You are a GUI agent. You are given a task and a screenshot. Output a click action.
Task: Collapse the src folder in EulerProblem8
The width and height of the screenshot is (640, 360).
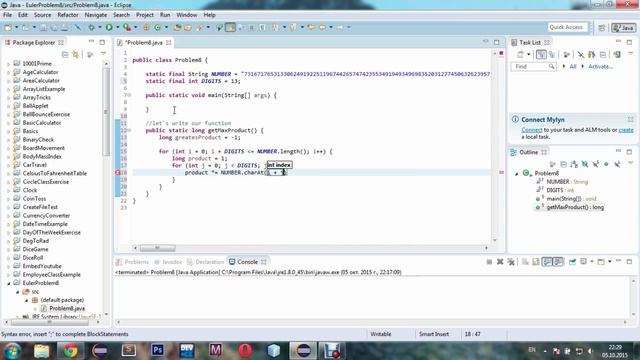pyautogui.click(x=18, y=291)
